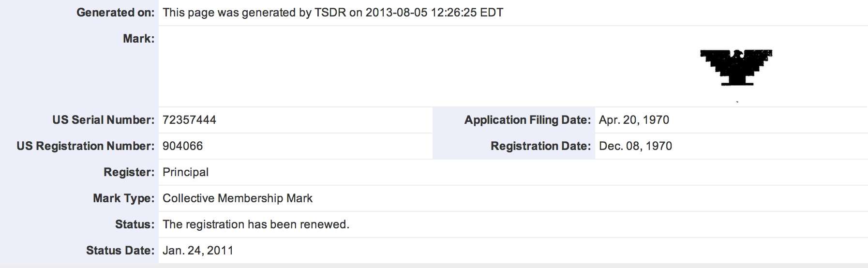Click the Registration Date value Dec. 08, 1970
868x268 pixels.
[635, 146]
